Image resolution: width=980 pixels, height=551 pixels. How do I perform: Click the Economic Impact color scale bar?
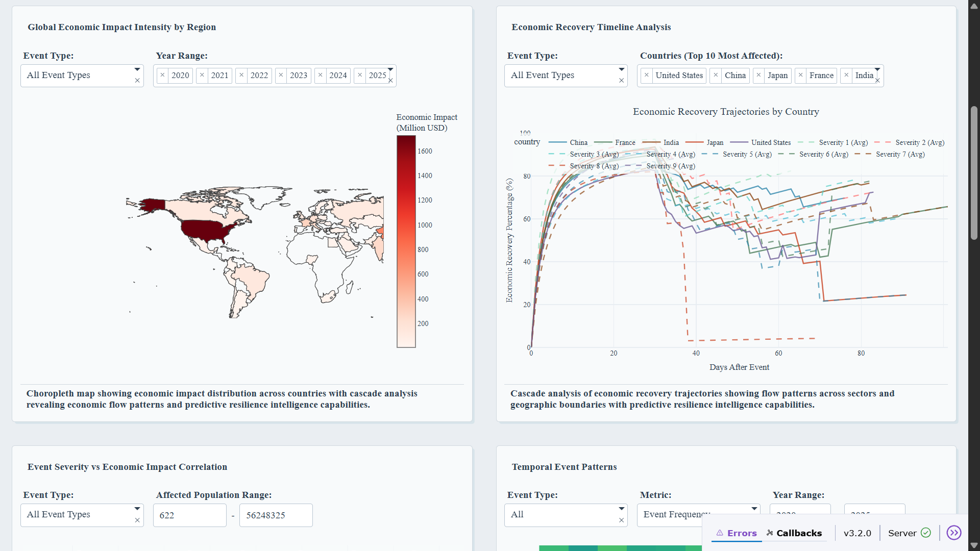(x=406, y=242)
